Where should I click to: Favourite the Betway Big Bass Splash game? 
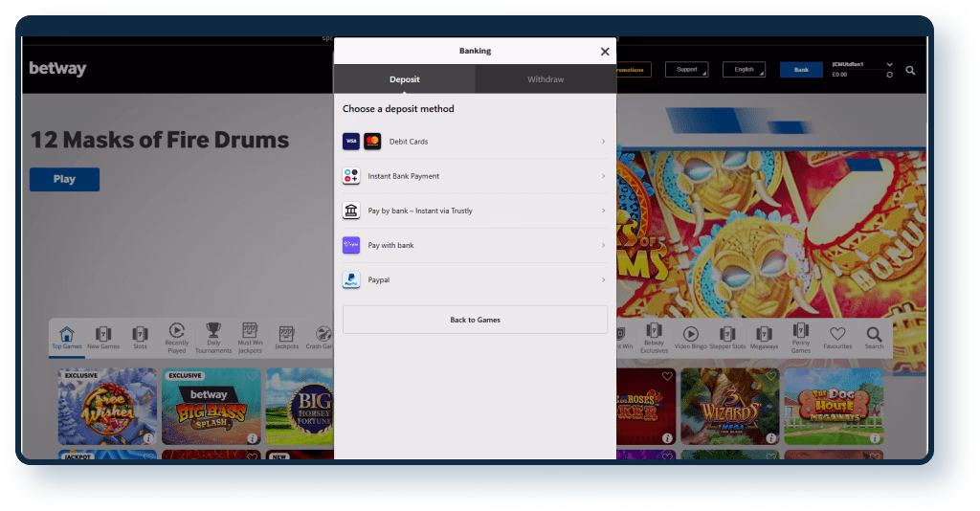pos(252,376)
